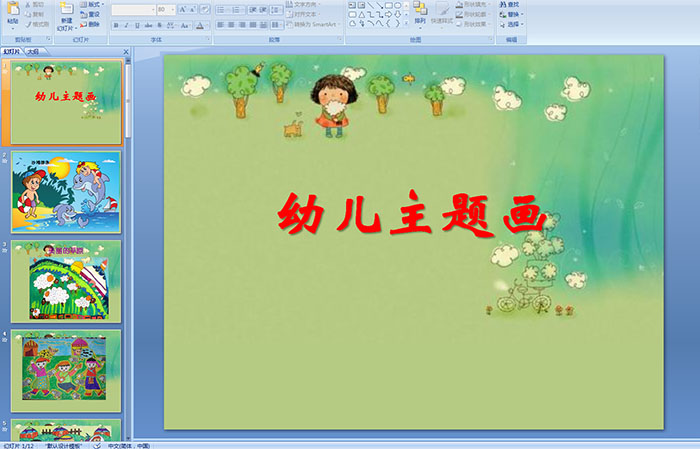The image size is (700, 449).
Task: Select the Rectangle shape in shapes gallery
Action: (x=388, y=5)
